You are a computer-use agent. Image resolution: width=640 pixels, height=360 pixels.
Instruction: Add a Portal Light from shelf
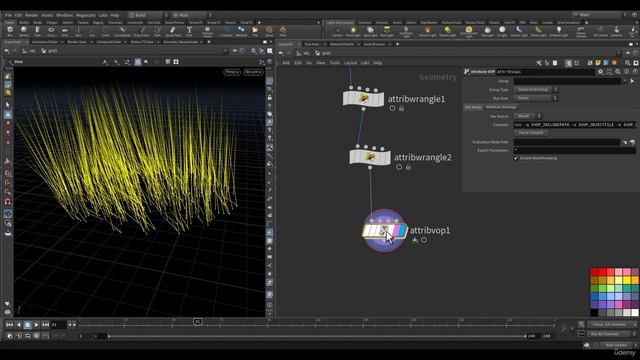tap(538, 31)
